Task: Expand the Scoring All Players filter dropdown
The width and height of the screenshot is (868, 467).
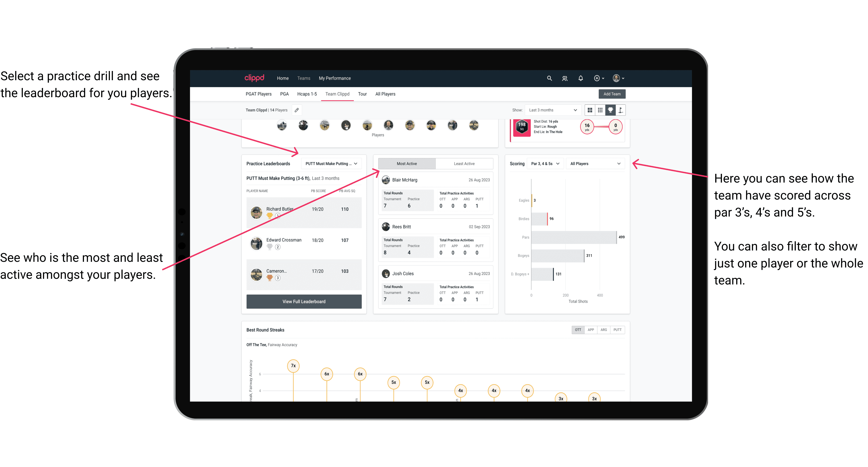Action: (598, 164)
